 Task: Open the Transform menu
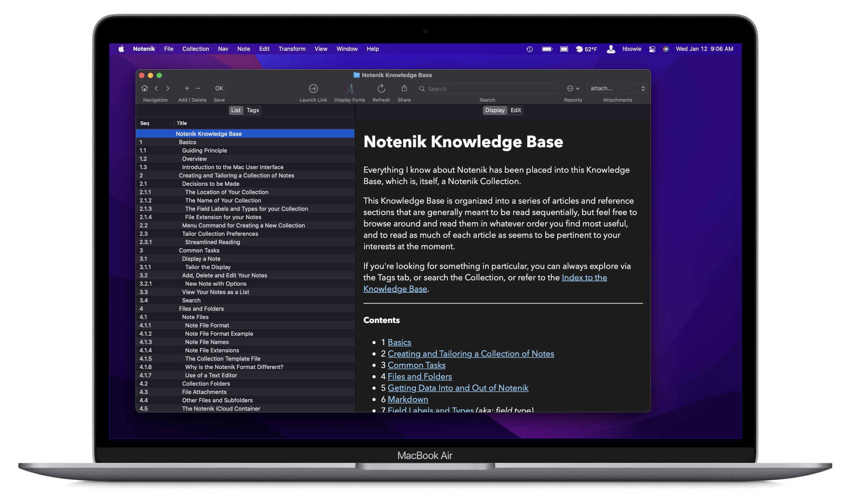[292, 49]
